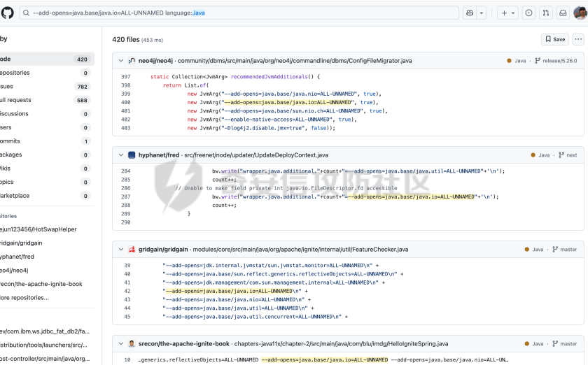Select the Packages filter
This screenshot has width=588, height=365.
[46, 155]
